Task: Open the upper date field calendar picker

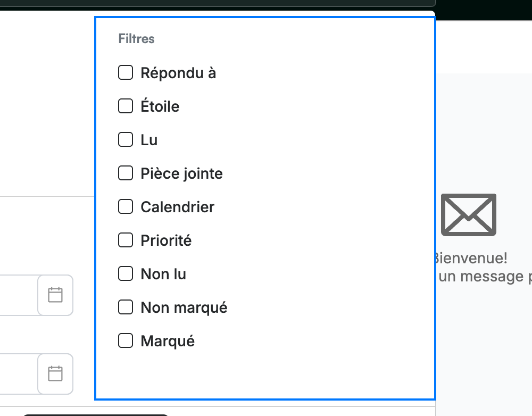Action: [x=55, y=295]
